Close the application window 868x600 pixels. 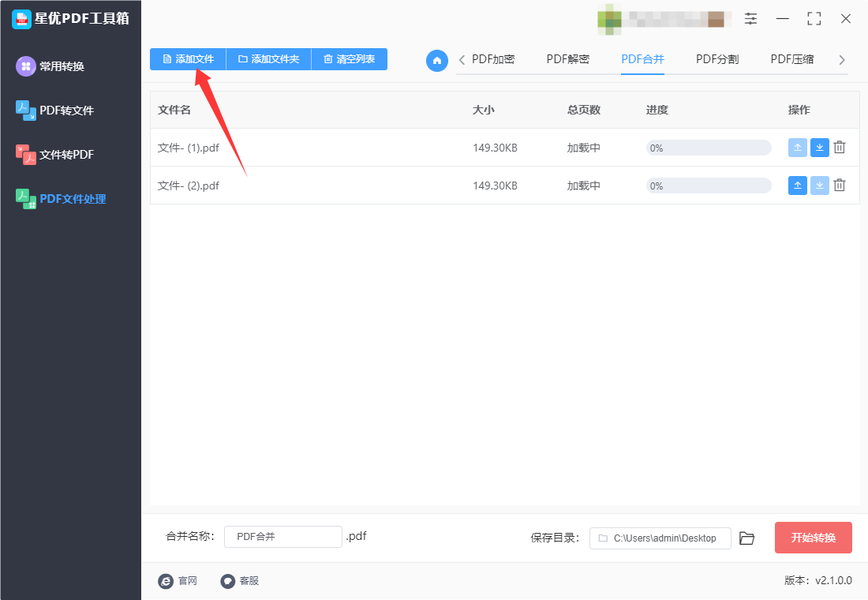(846, 19)
